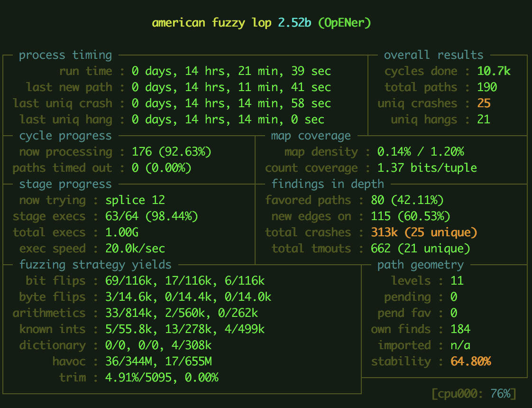Collapse the path geometry panel
The height and width of the screenshot is (408, 532).
[x=420, y=264]
